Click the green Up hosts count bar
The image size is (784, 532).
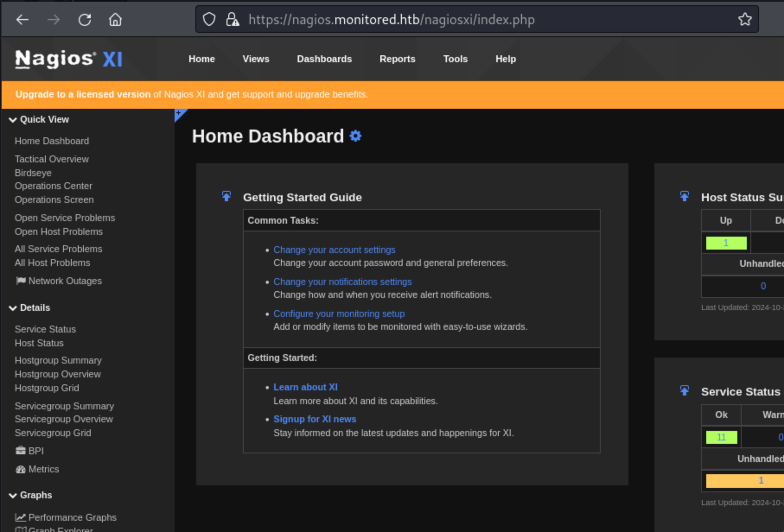coord(726,243)
